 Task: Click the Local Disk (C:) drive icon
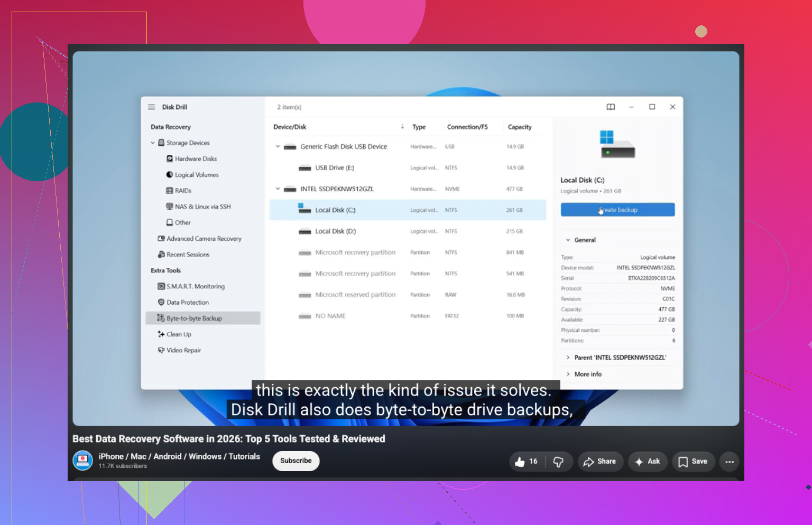coord(304,208)
